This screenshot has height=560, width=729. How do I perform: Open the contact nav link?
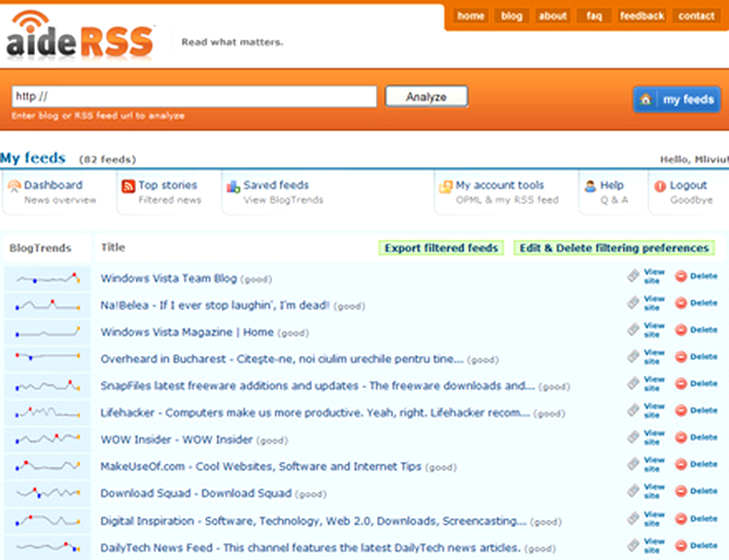[x=696, y=16]
